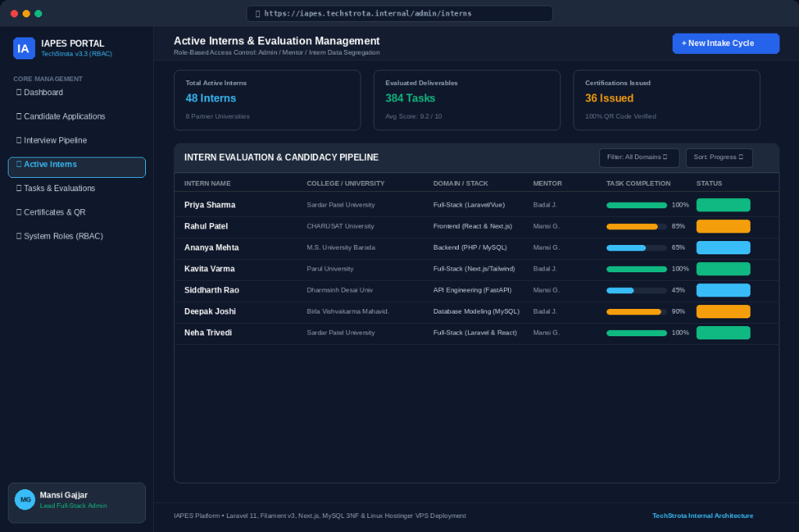The width and height of the screenshot is (799, 532).
Task: Select intern name Priya Sharma
Action: pos(210,205)
